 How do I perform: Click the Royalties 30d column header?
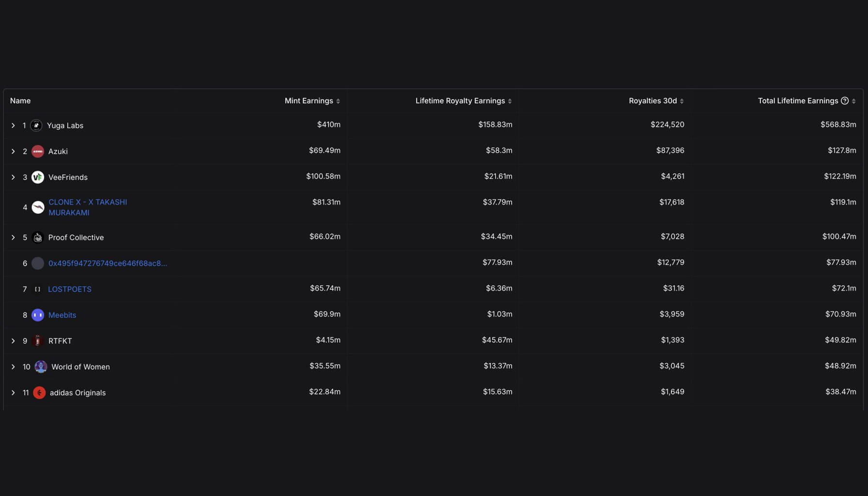[653, 101]
